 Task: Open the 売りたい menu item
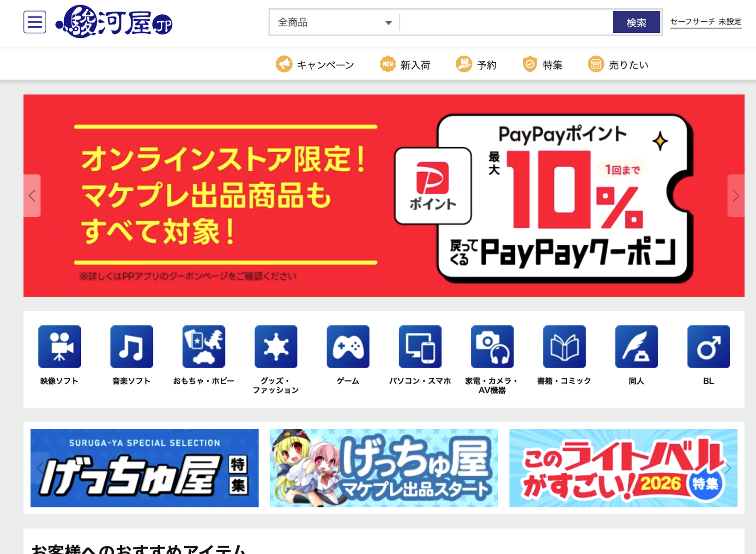point(618,64)
